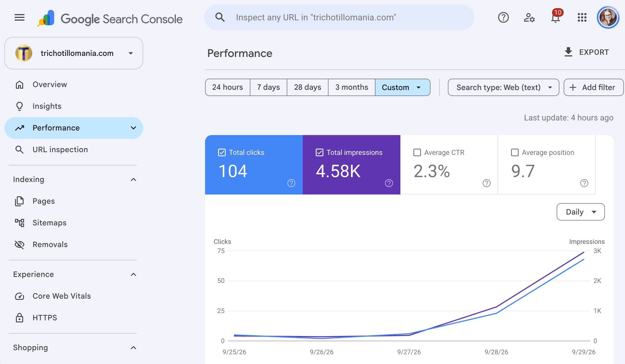This screenshot has width=625, height=364.
Task: Check the Average CTR checkbox
Action: click(417, 152)
